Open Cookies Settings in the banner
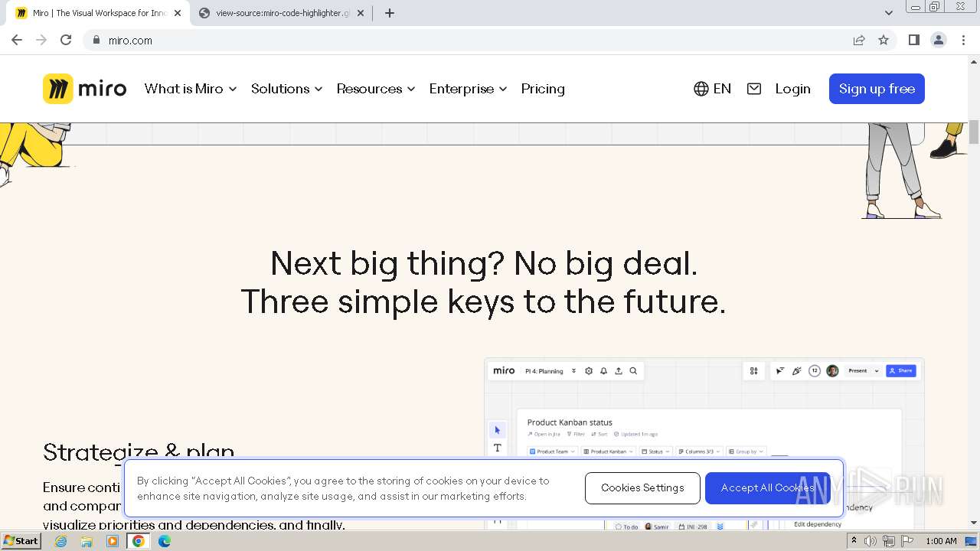Viewport: 980px width, 551px height. coord(642,488)
